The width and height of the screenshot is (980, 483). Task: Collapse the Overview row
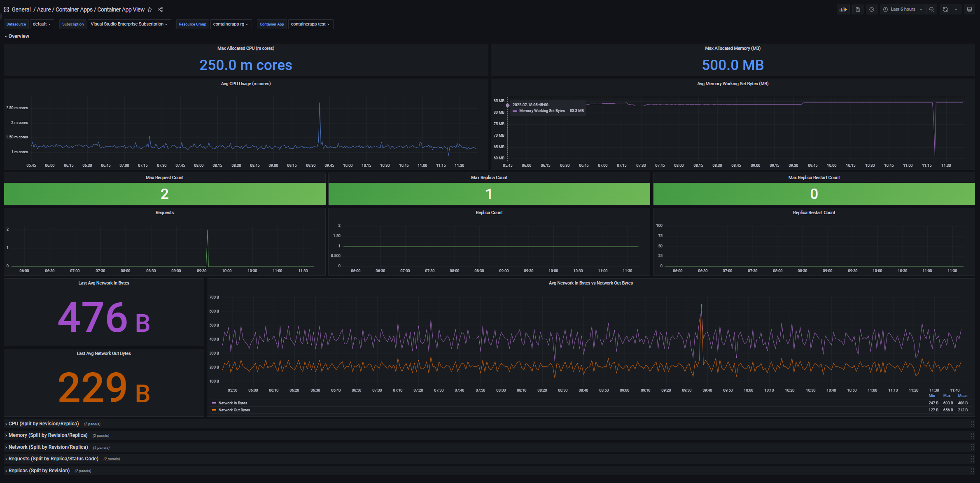coord(19,36)
